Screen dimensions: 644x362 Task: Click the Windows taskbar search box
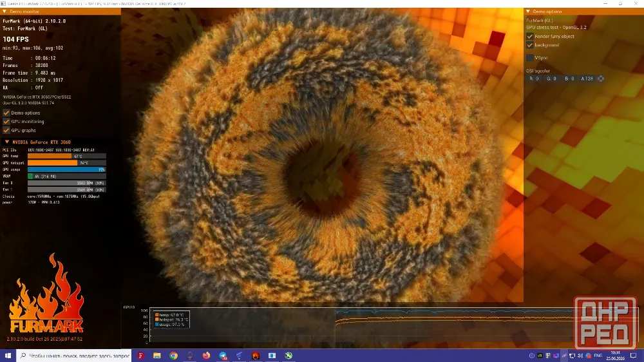point(74,356)
